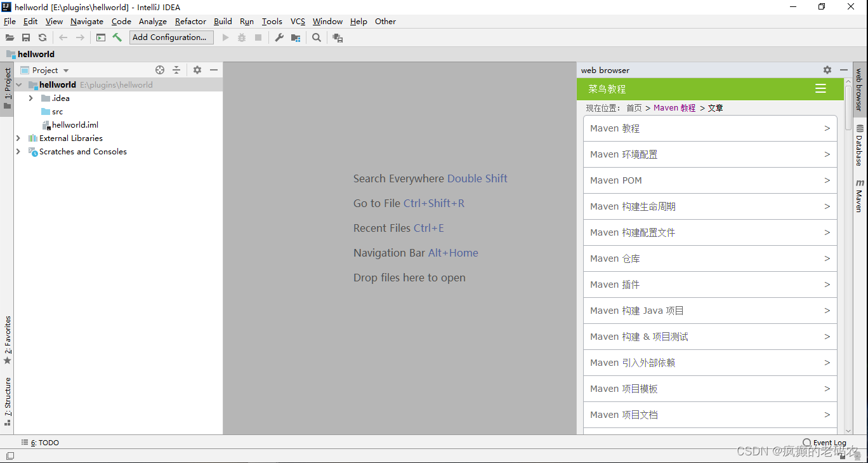Screen dimensions: 868x463
Task: Click the tool window toggle icon at bottom-left corner
Action: (x=10, y=455)
